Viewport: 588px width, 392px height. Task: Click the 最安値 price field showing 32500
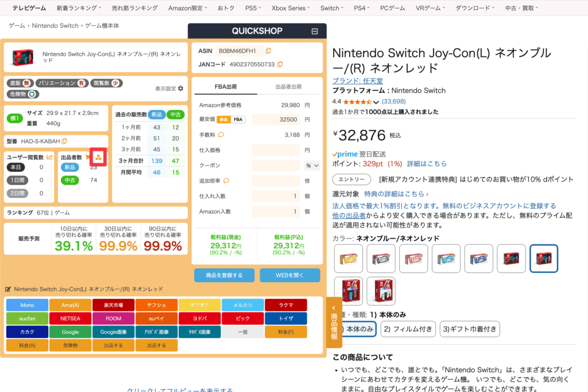coord(276,120)
